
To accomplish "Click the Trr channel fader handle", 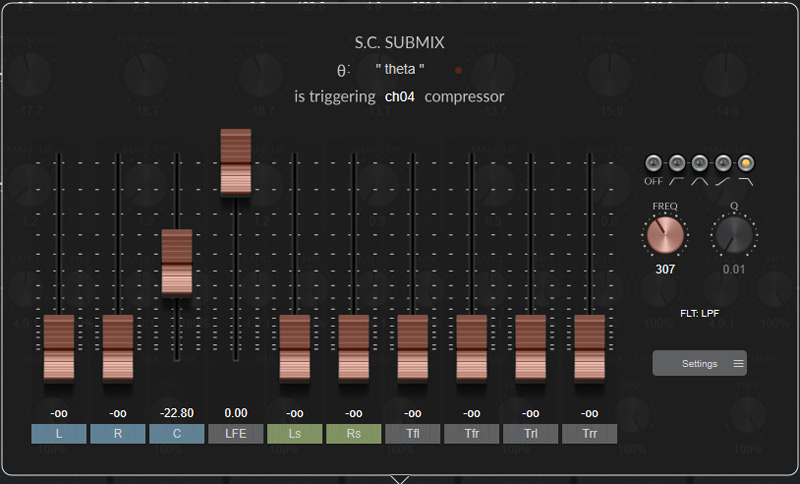I will 590,347.
